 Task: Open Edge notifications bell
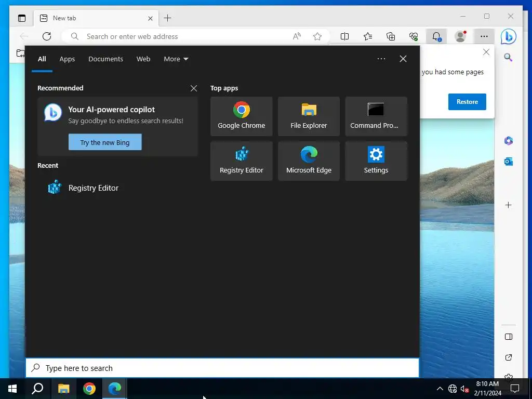pyautogui.click(x=436, y=36)
